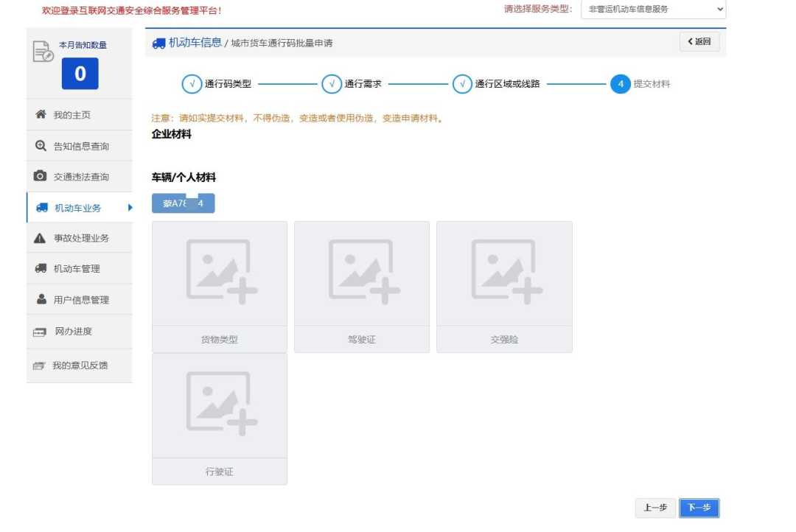Upload image in 货物类型 placeholder

[220, 273]
